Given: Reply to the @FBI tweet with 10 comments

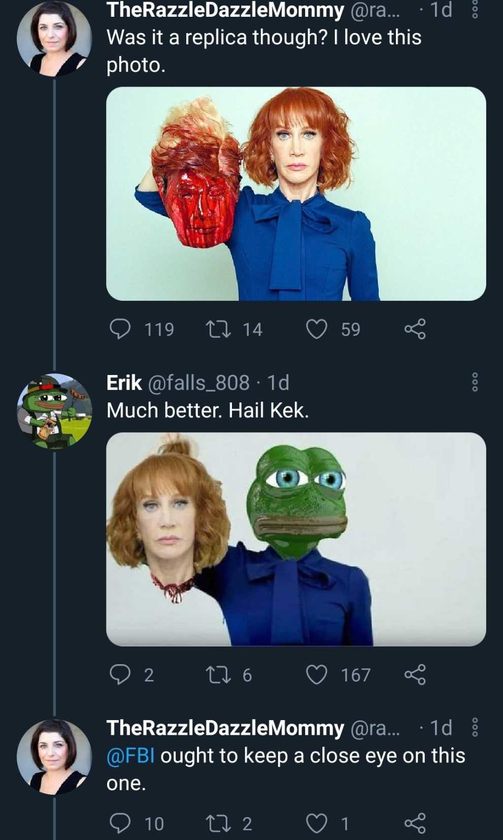Looking at the screenshot, I should click(x=119, y=822).
